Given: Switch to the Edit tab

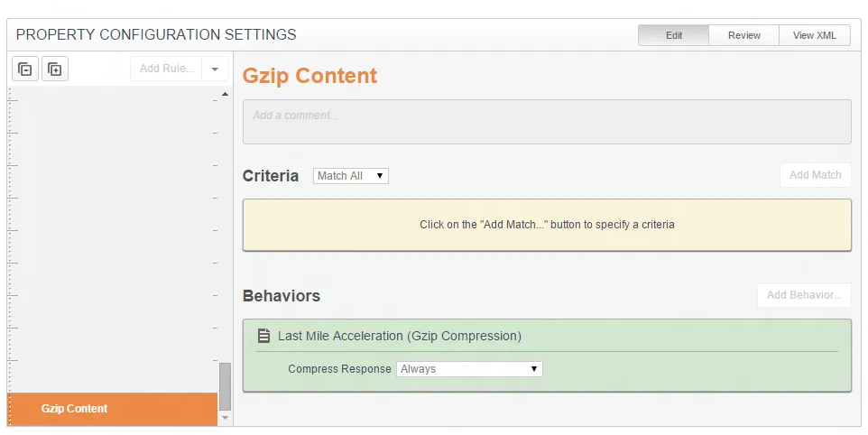Looking at the screenshot, I should (x=673, y=35).
